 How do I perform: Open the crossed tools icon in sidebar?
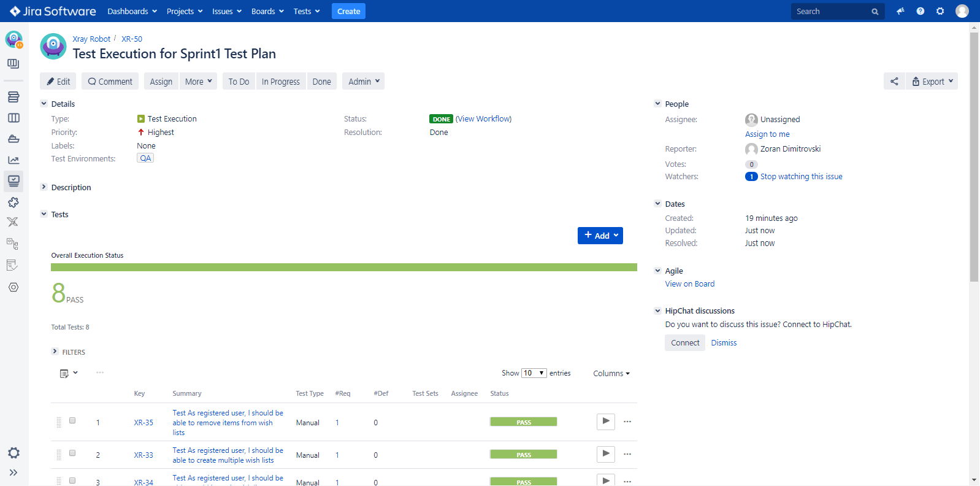tap(13, 222)
